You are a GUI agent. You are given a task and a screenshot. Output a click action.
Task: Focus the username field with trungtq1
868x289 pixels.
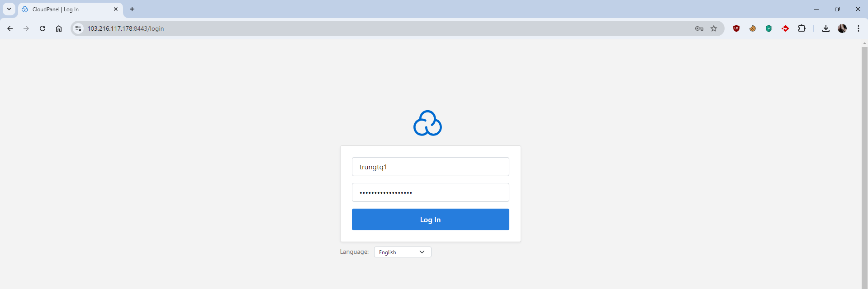click(x=431, y=167)
